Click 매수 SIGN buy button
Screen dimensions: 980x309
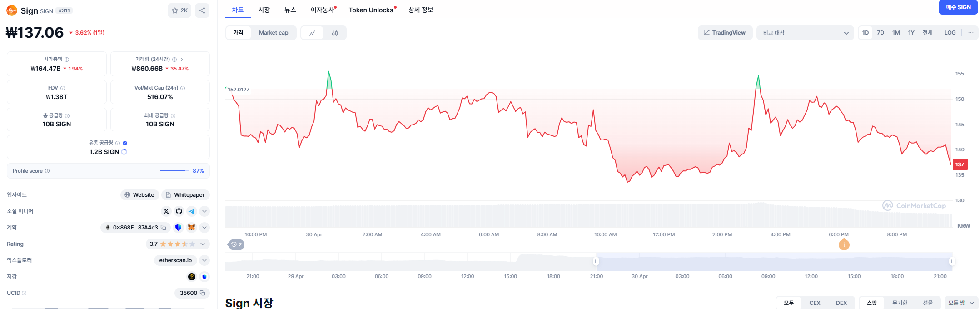(x=958, y=7)
